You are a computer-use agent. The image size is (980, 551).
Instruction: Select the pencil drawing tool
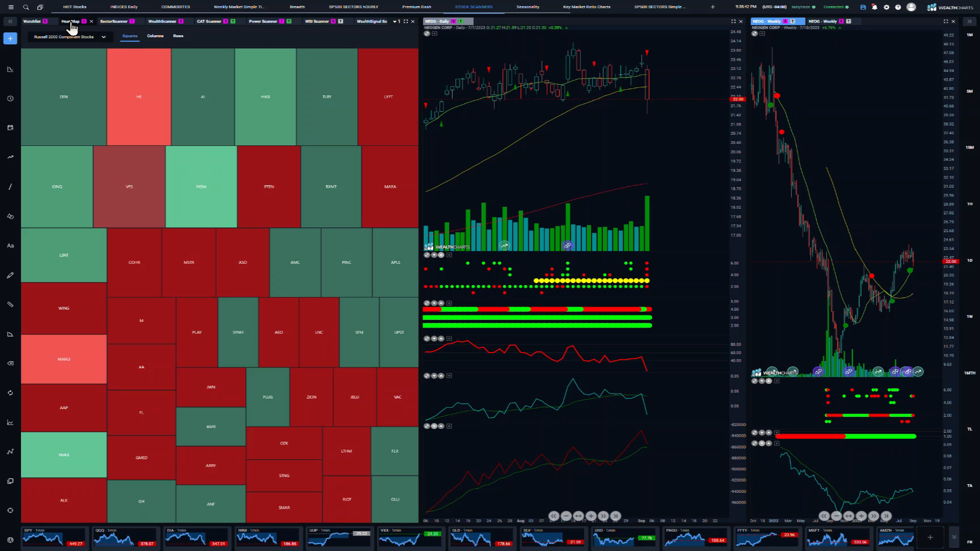tap(10, 275)
